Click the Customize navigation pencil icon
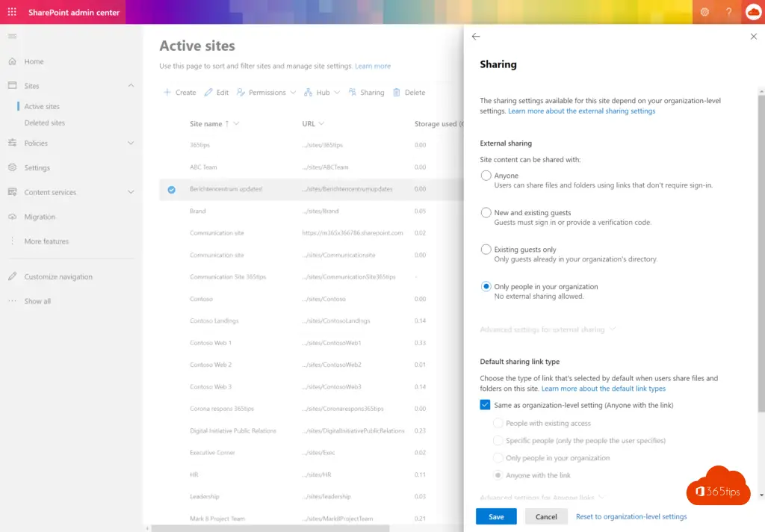This screenshot has height=532, width=765. [x=12, y=276]
